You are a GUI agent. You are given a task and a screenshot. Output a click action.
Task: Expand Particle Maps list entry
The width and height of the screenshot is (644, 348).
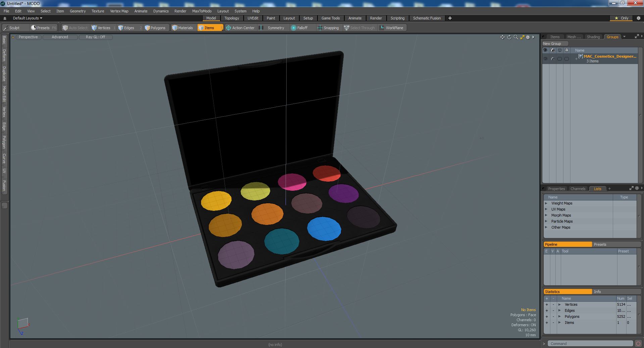(546, 221)
